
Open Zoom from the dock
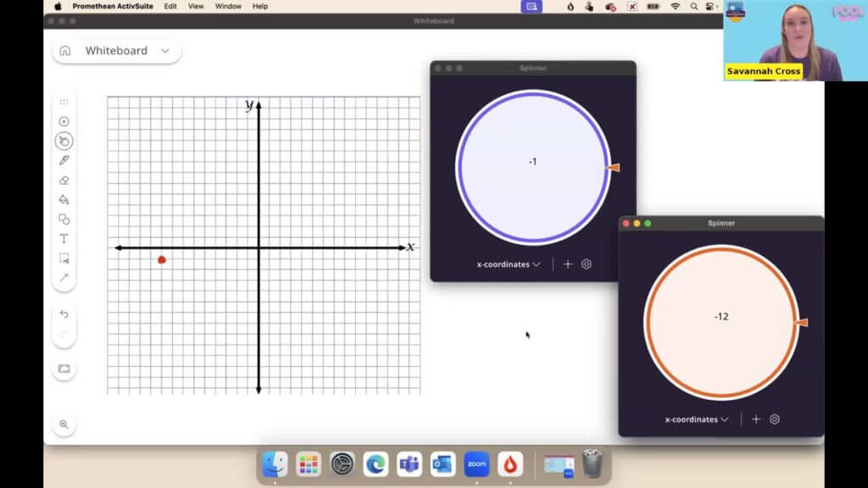476,464
